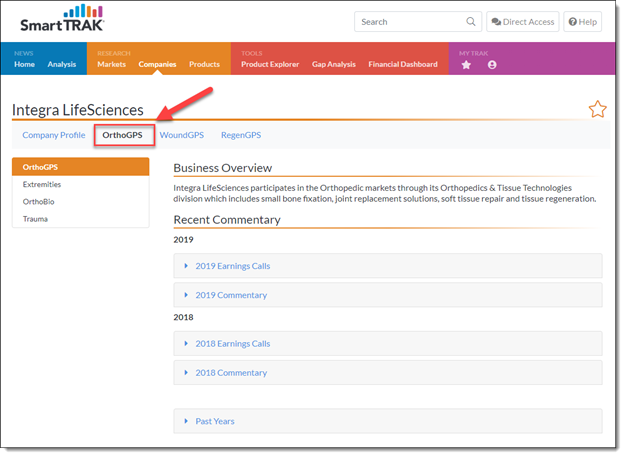
Task: Open My TRAK favorites star icon
Action: [466, 65]
